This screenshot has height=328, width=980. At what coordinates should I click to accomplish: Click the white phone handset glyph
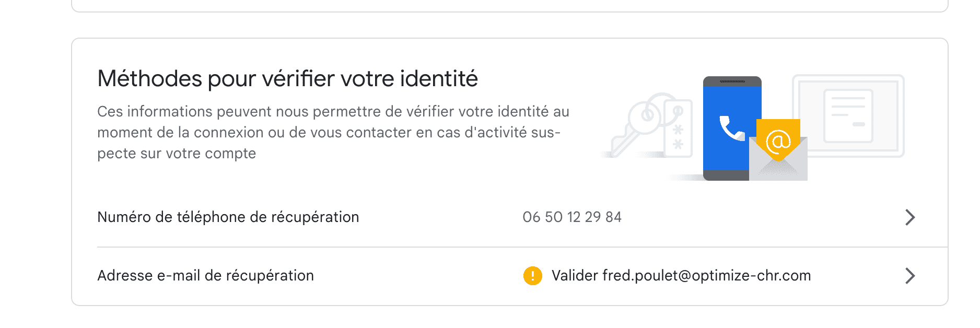732,128
